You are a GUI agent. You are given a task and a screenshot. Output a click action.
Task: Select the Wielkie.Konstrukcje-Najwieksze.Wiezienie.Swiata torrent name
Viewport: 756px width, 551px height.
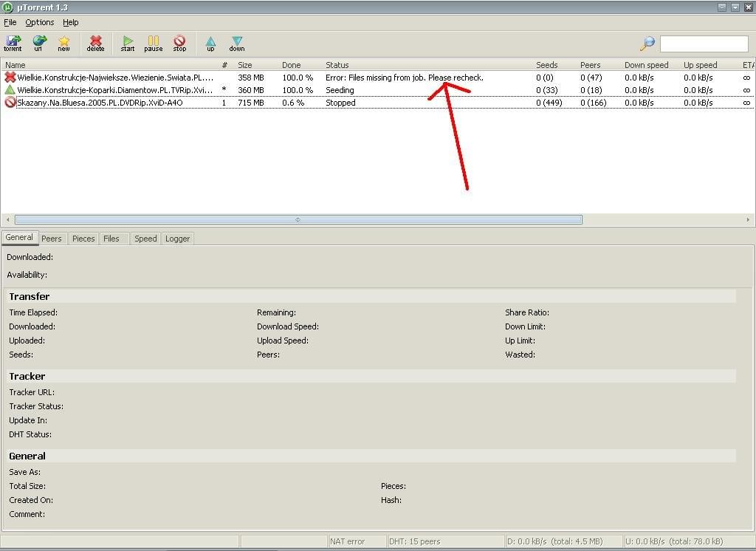(x=115, y=78)
